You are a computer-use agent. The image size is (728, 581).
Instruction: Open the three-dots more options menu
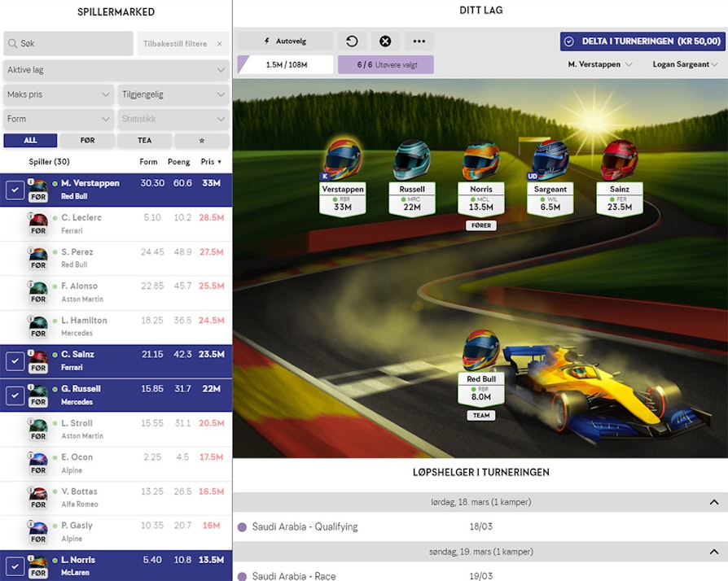[419, 41]
